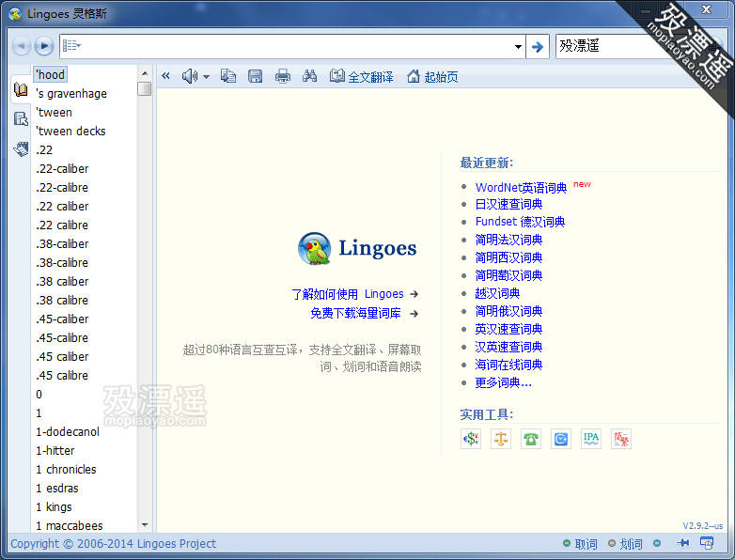This screenshot has height=560, width=735.
Task: Open the blue time zone clock tool icon
Action: 560,439
